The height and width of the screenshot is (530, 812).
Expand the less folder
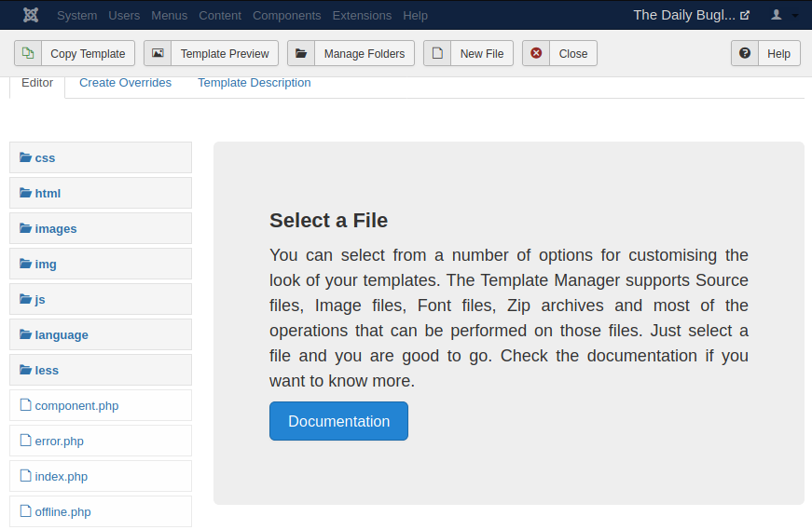pyautogui.click(x=101, y=370)
